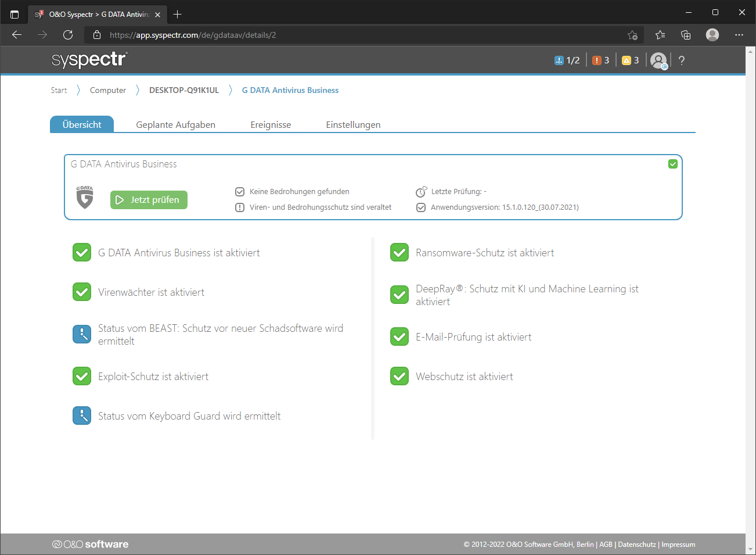Click the 'Anwendungsversion' check icon
The width and height of the screenshot is (756, 555).
point(421,207)
